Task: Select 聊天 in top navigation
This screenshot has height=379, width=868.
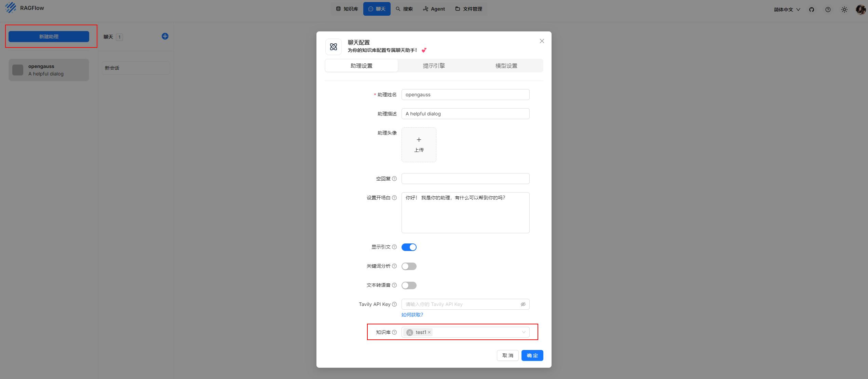Action: click(377, 9)
